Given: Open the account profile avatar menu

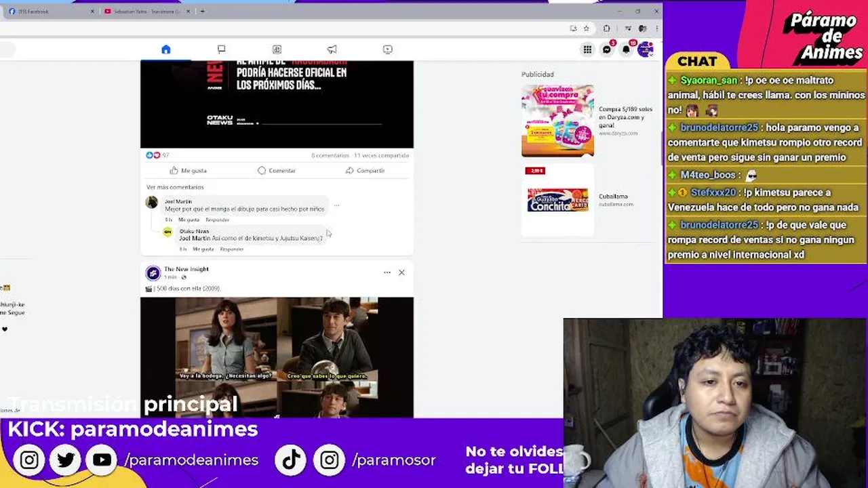Looking at the screenshot, I should pos(645,49).
